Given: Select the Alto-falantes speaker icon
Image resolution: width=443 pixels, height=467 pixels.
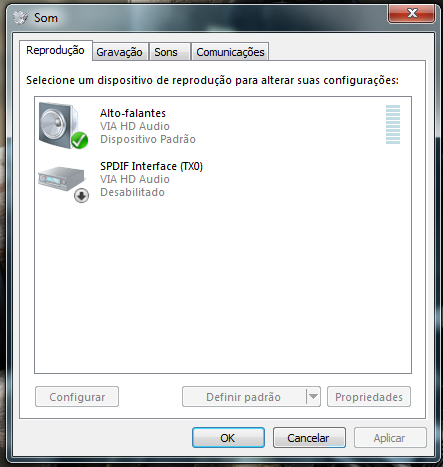Looking at the screenshot, I should coord(60,125).
